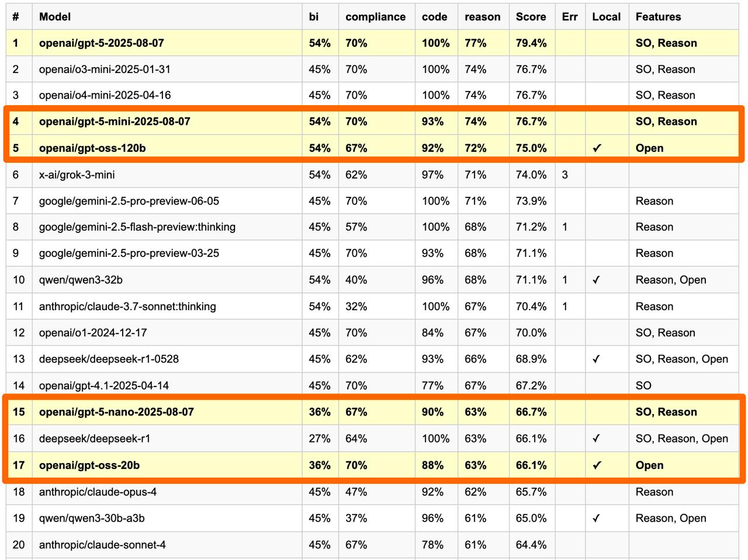Screen dimensions: 748x560
Task: Select openai/gpt-oss-20b model cell
Action: (x=167, y=465)
